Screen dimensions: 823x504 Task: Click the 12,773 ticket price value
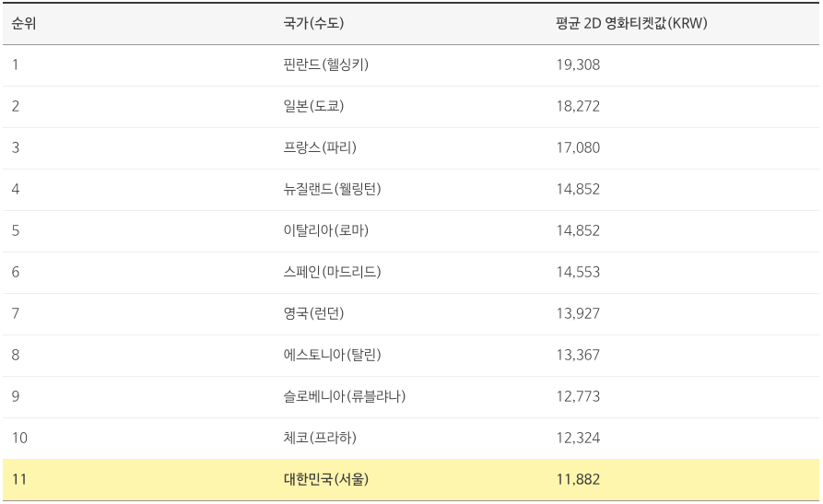coord(578,396)
